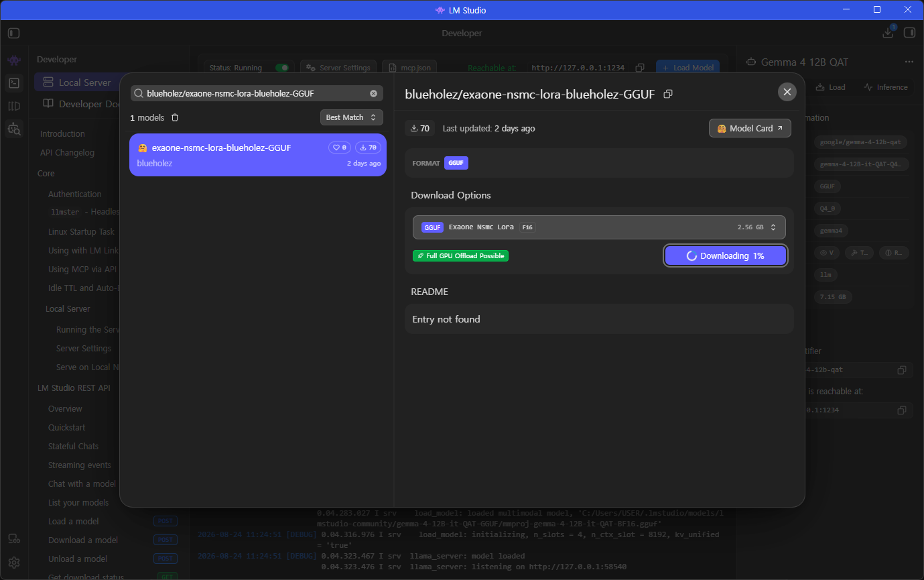Copy the model name next to the dialog heading

tap(667, 95)
